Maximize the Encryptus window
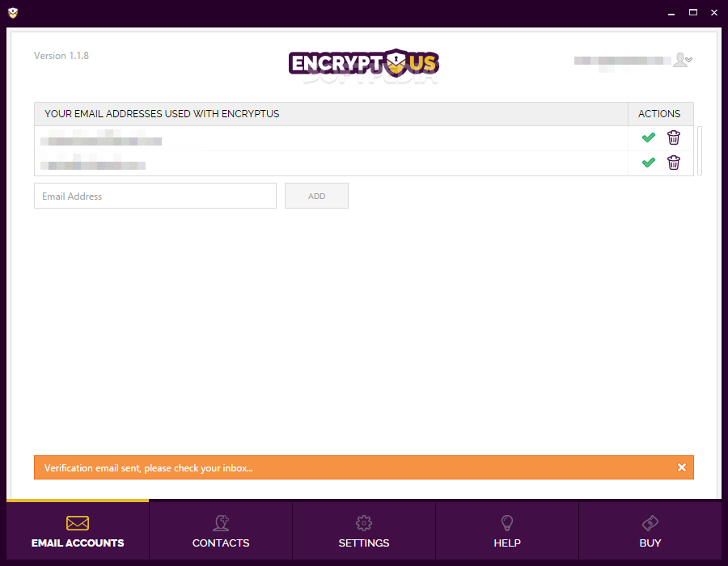The width and height of the screenshot is (728, 566). tap(692, 12)
